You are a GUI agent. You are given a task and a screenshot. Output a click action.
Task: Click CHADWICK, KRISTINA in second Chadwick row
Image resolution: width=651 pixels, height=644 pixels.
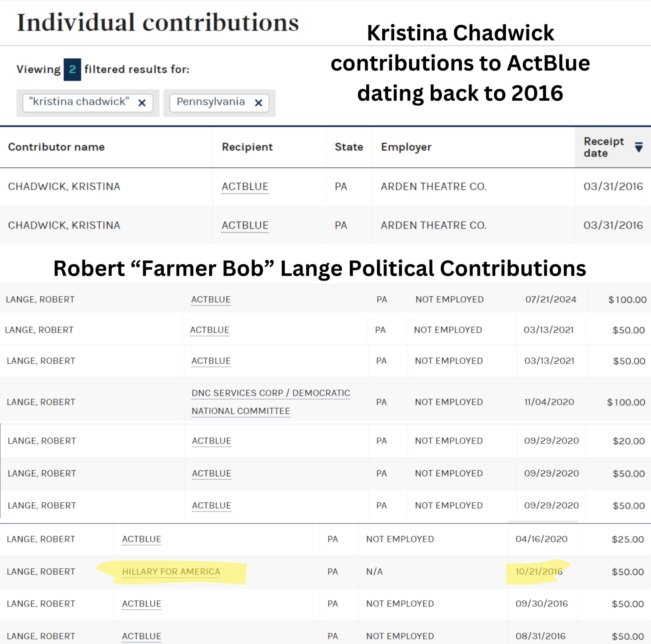click(x=64, y=226)
